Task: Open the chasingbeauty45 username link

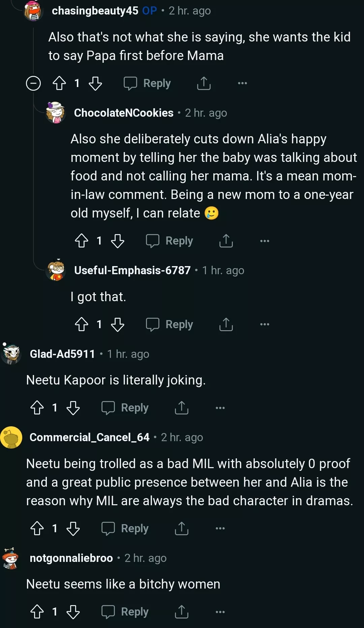Action: click(95, 11)
